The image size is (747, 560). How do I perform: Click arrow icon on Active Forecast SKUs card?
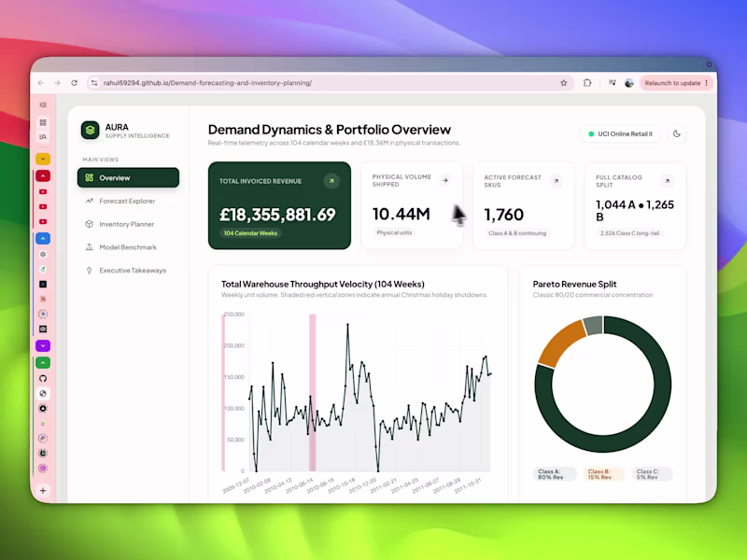556,181
